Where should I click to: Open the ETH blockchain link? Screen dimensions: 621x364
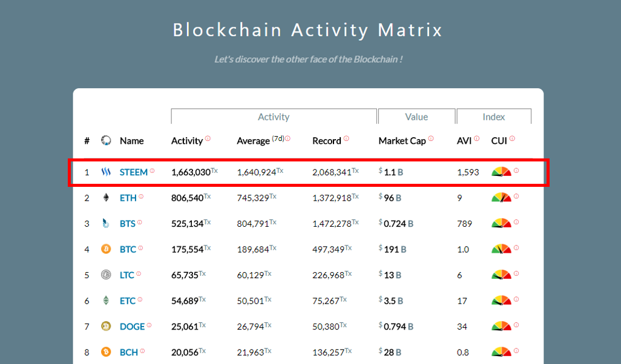(x=128, y=198)
